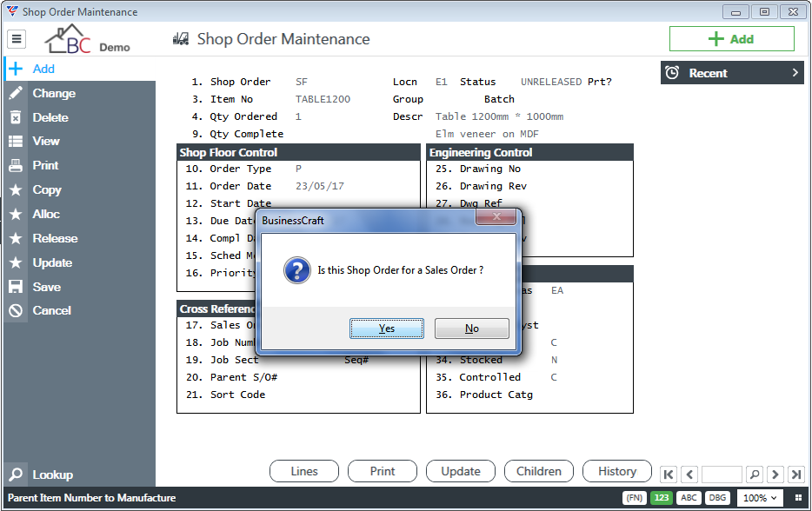
Task: Click the Order Type value P
Action: [x=298, y=169]
